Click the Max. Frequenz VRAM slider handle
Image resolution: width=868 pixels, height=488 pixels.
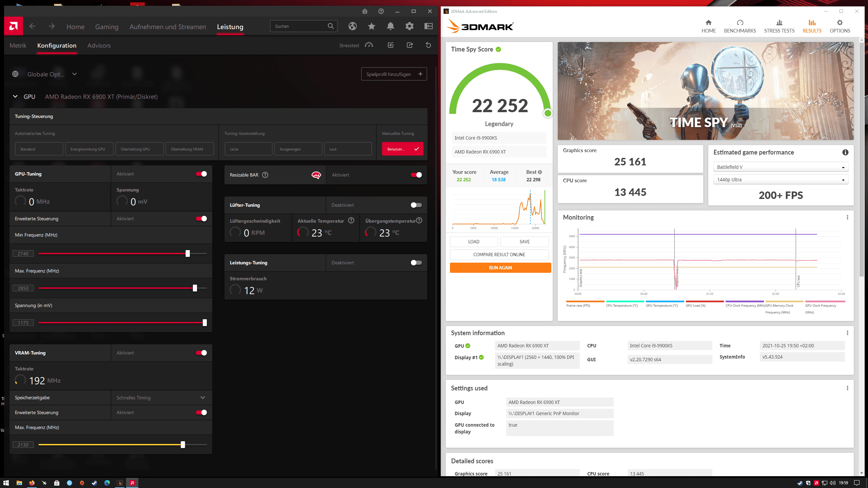(183, 445)
